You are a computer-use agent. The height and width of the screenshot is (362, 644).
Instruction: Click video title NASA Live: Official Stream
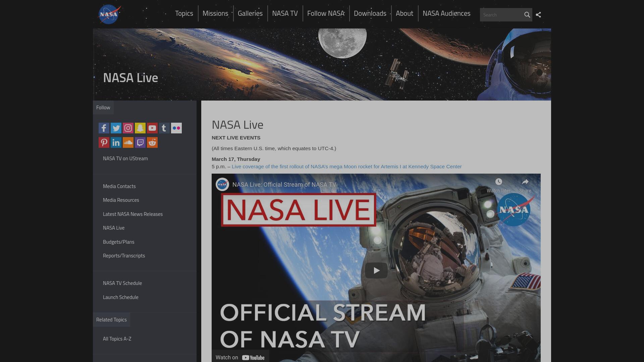point(284,185)
